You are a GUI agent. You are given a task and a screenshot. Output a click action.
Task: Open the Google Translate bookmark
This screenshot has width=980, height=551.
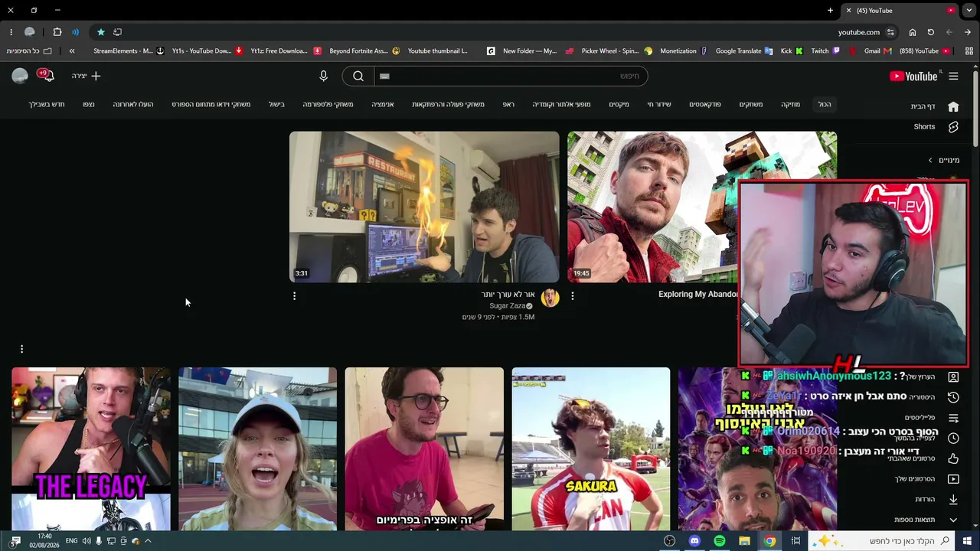(x=744, y=51)
